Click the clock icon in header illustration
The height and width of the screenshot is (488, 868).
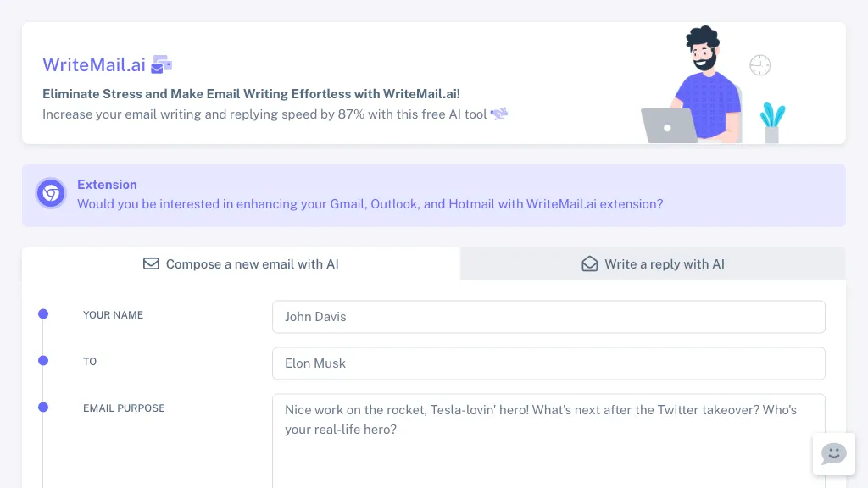pyautogui.click(x=759, y=65)
